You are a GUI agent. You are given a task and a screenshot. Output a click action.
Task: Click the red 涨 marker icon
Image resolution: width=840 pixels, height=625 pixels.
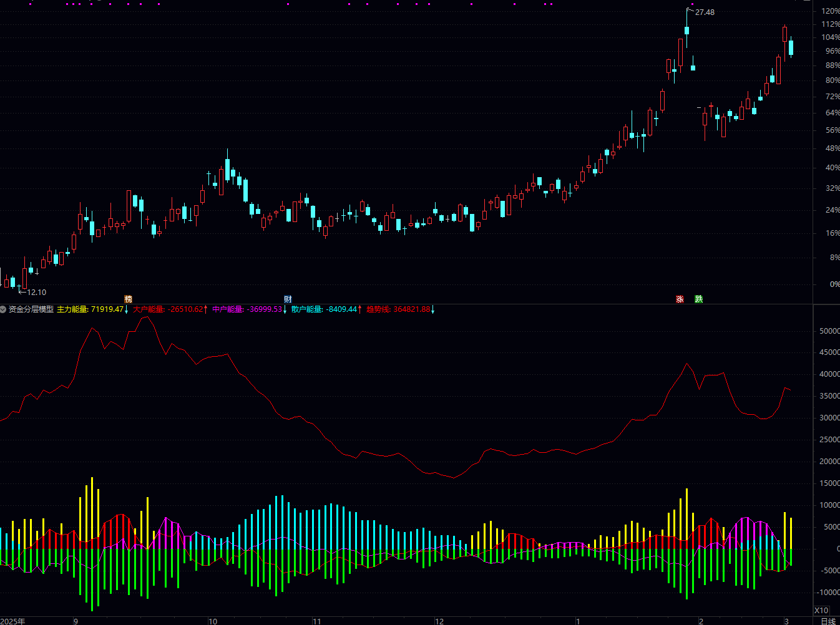click(x=680, y=299)
